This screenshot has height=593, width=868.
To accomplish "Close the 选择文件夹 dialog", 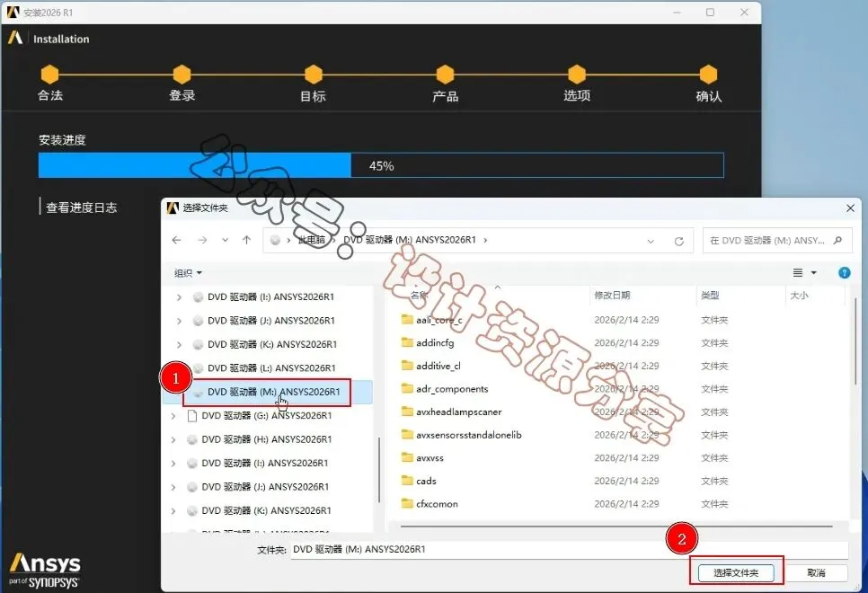I will [x=850, y=208].
